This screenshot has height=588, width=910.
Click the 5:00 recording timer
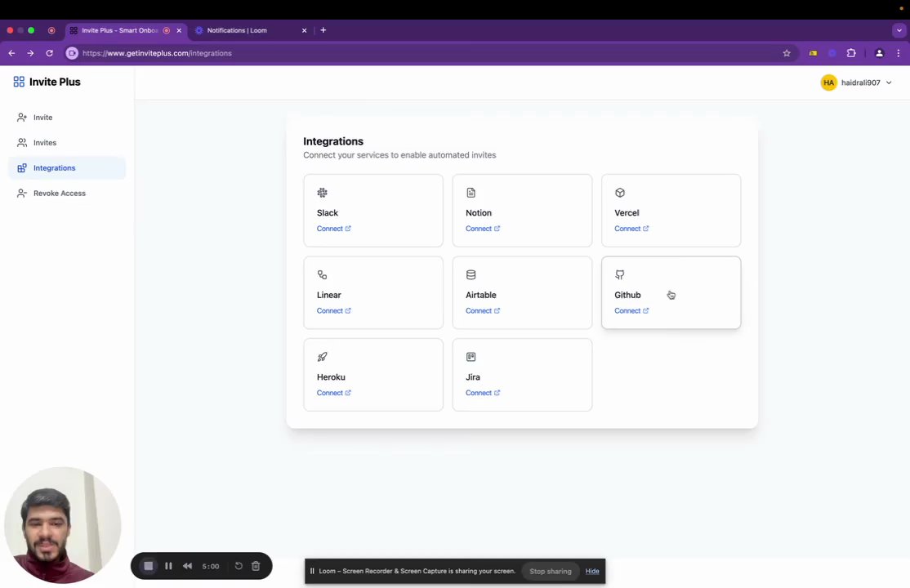point(211,566)
